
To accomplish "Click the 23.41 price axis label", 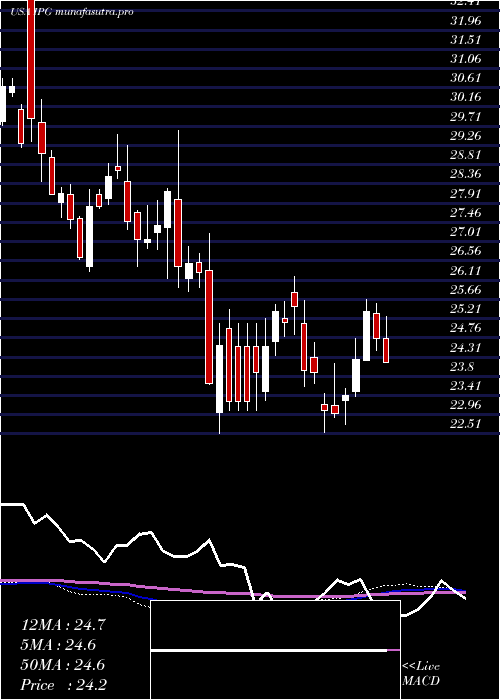I will pyautogui.click(x=466, y=385).
